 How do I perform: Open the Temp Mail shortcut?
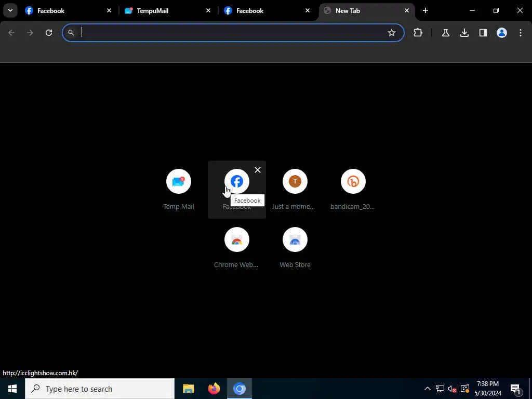pos(179,190)
